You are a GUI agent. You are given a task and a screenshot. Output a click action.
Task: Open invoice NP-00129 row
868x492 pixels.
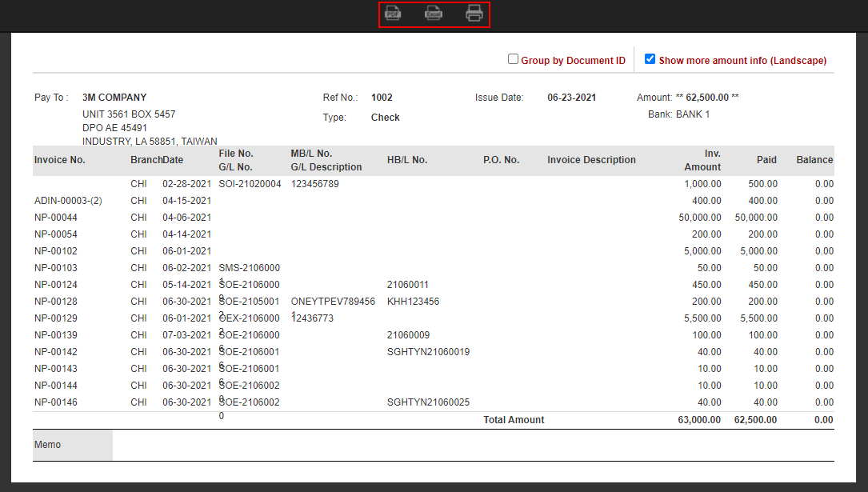pyautogui.click(x=56, y=318)
